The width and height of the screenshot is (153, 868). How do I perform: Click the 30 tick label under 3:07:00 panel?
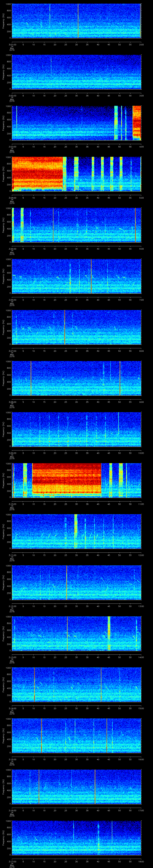point(76,351)
